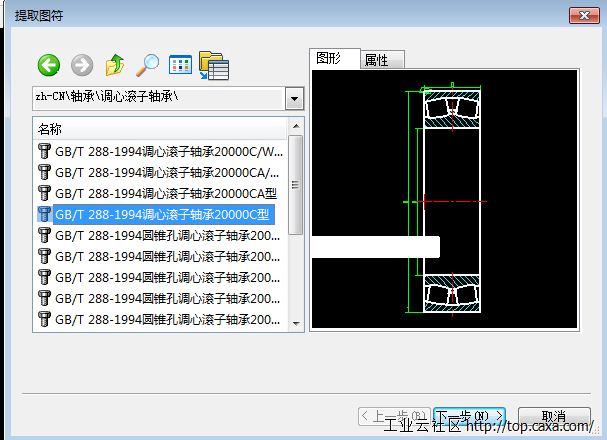607x440 pixels.
Task: Select last 圆锥孔调心滚子轴承200... item
Action: coord(160,319)
